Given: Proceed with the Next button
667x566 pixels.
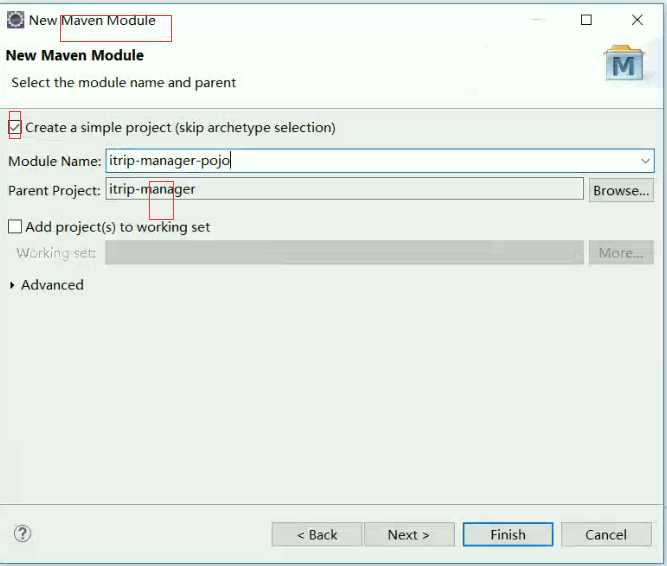Looking at the screenshot, I should point(409,535).
